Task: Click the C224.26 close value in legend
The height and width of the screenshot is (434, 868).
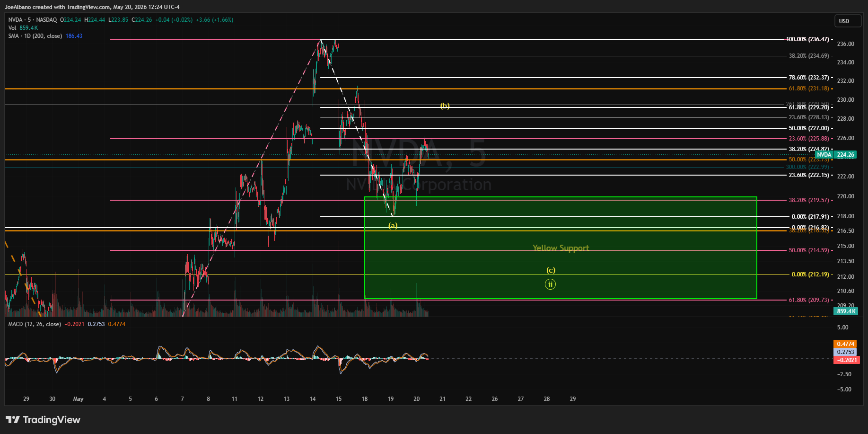Action: [142, 20]
